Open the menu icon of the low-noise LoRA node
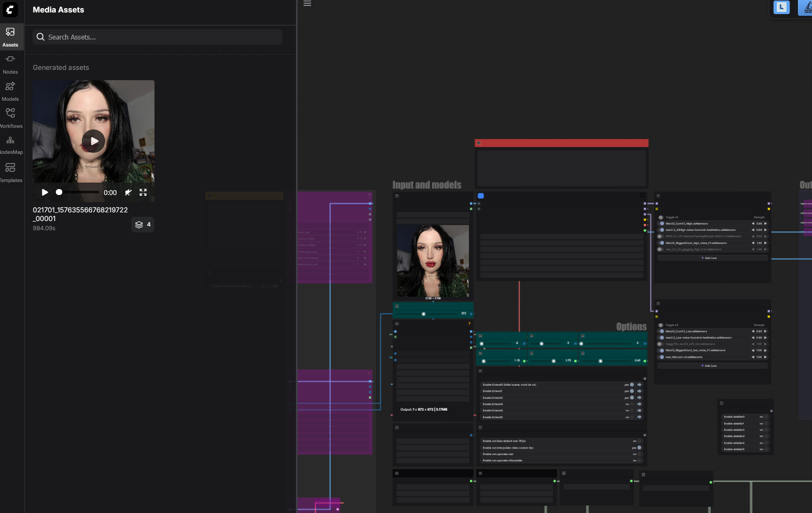The height and width of the screenshot is (513, 812). (x=658, y=303)
